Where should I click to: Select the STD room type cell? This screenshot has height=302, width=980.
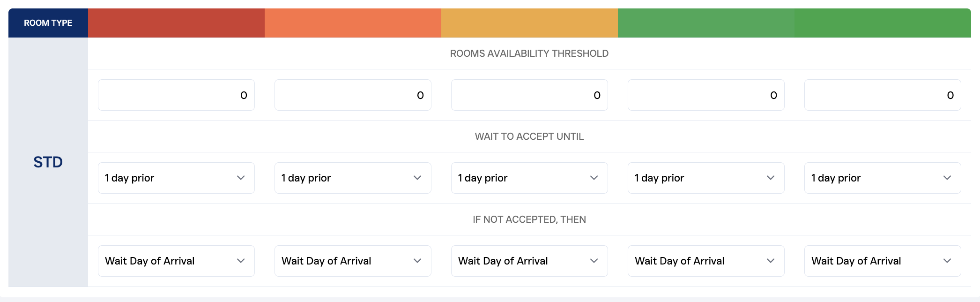pyautogui.click(x=48, y=162)
